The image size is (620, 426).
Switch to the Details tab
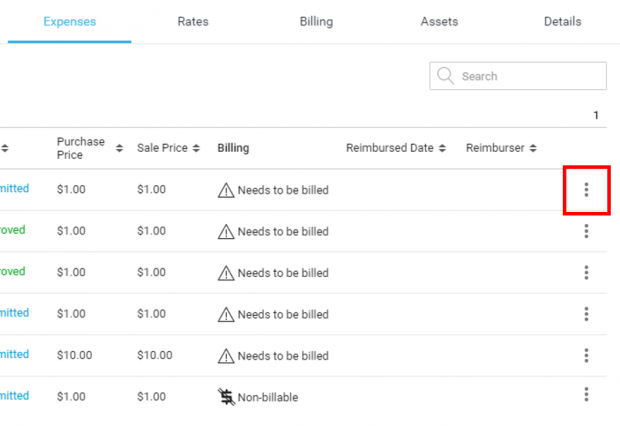pyautogui.click(x=562, y=21)
